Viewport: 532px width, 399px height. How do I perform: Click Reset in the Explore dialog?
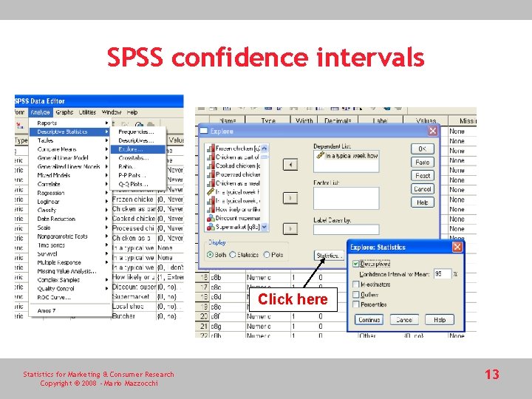click(423, 176)
